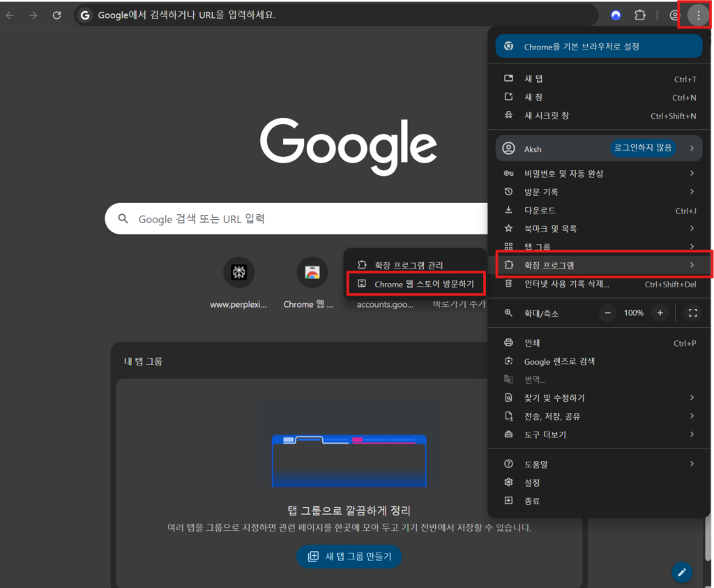The width and height of the screenshot is (714, 588).
Task: Zoom in with the plus button
Action: (x=660, y=313)
